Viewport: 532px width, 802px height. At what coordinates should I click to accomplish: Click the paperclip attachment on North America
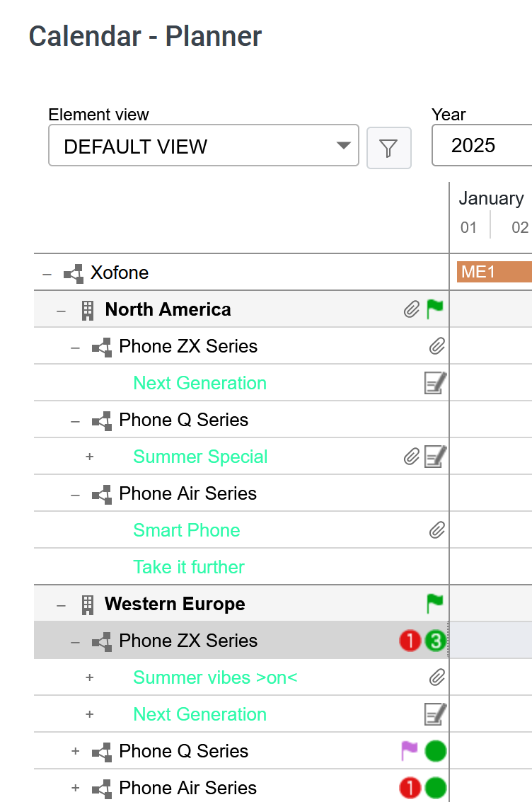point(412,309)
